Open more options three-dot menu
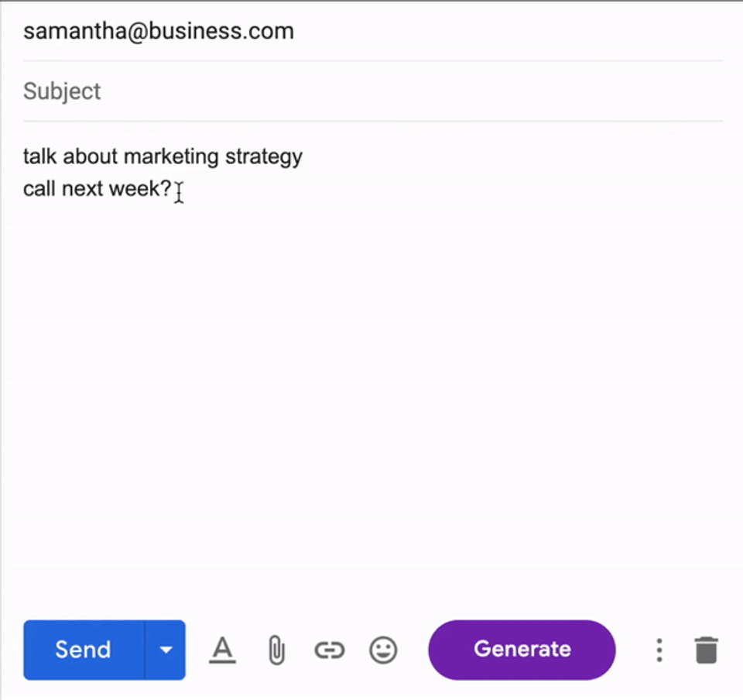This screenshot has width=743, height=700. point(659,650)
